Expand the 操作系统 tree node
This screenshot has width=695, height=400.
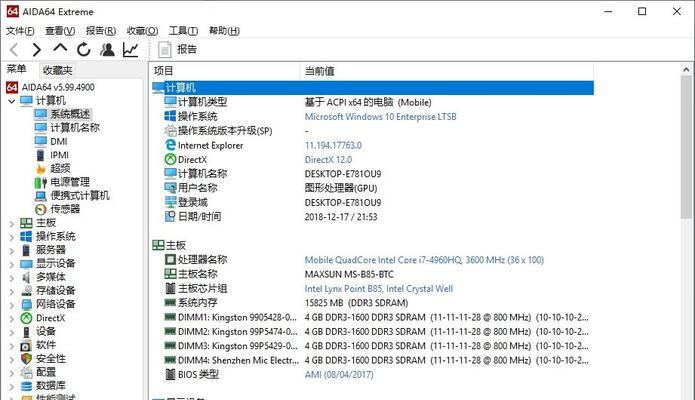(x=12, y=237)
